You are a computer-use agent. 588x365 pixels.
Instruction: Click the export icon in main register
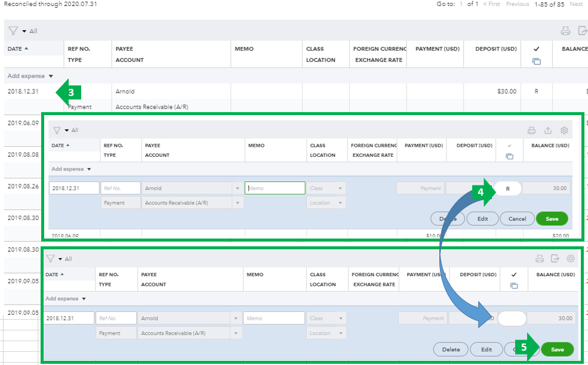583,31
